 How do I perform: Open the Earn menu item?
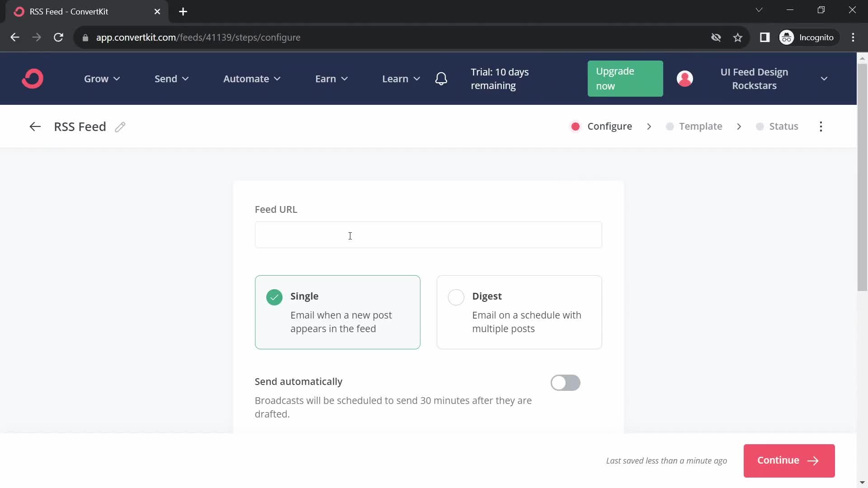332,79
